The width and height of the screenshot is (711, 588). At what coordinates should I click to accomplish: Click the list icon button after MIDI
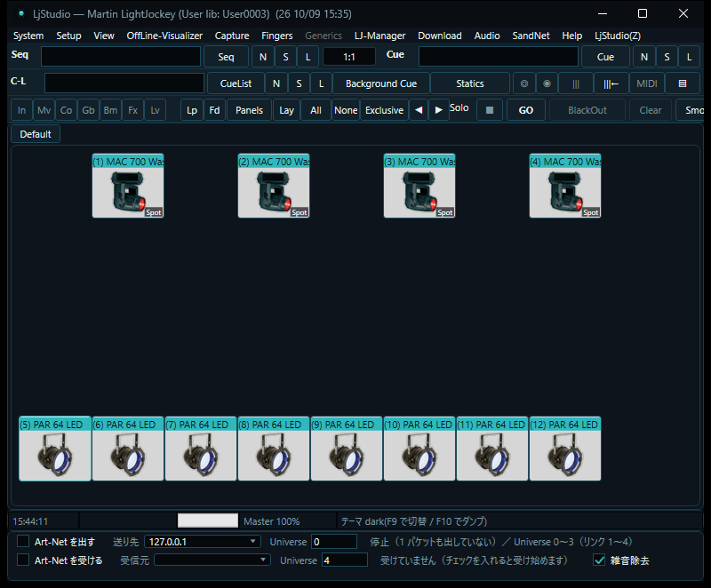683,83
